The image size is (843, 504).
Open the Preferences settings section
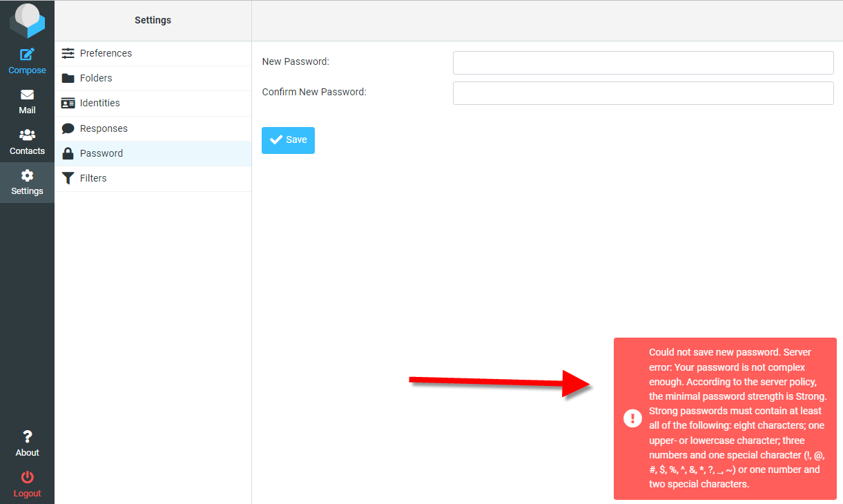(x=153, y=53)
